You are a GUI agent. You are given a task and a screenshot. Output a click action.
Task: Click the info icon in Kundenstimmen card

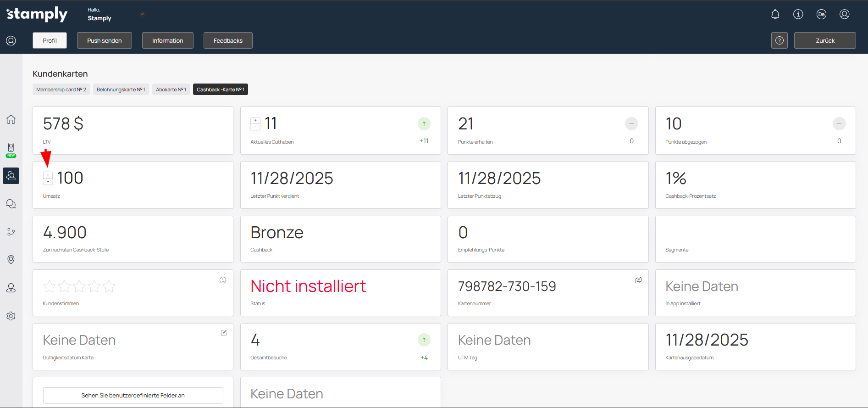click(x=223, y=280)
